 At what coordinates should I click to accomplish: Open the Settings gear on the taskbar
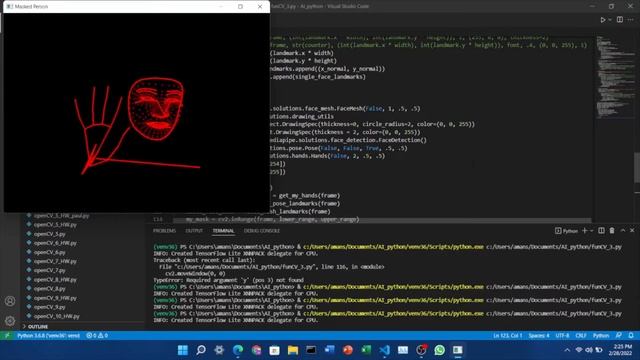coord(219,350)
